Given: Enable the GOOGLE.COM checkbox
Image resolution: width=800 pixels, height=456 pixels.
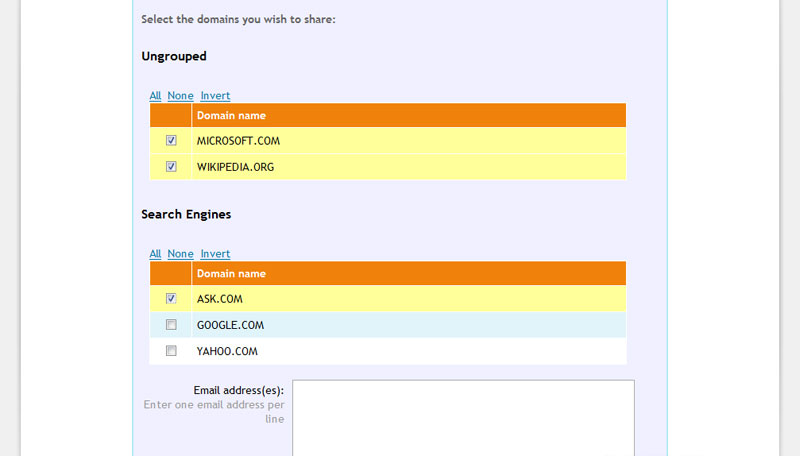Looking at the screenshot, I should point(171,325).
